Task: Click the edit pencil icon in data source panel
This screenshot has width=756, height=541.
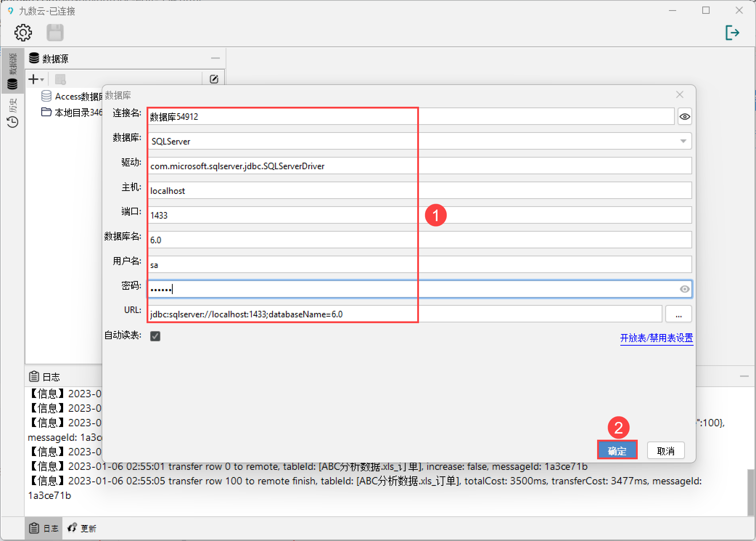Action: (x=214, y=79)
